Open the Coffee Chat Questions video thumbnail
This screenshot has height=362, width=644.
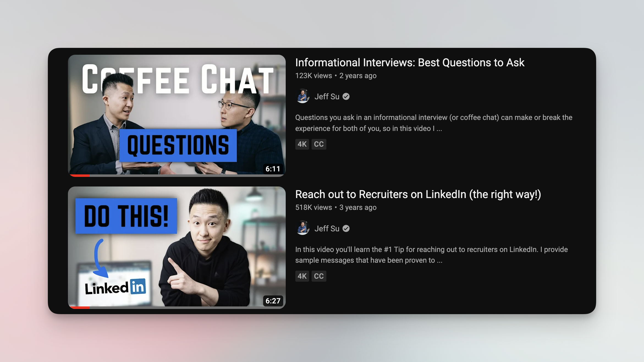click(x=177, y=116)
